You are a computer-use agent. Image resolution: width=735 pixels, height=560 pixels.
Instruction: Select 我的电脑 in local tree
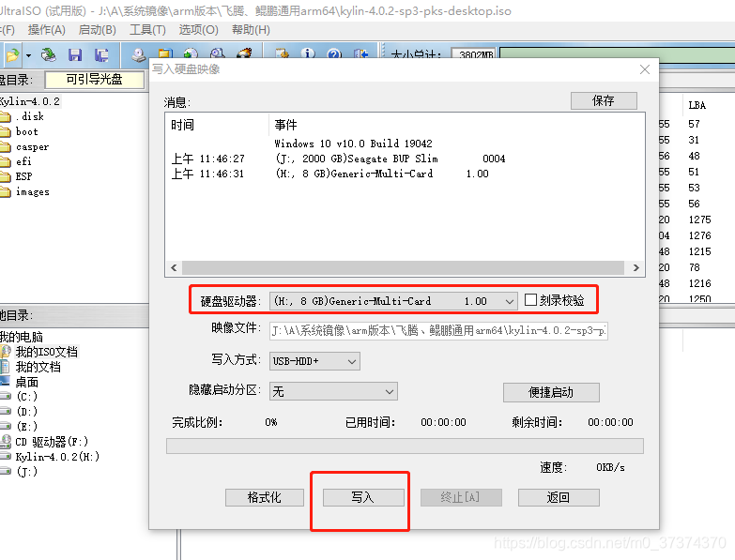(x=21, y=337)
